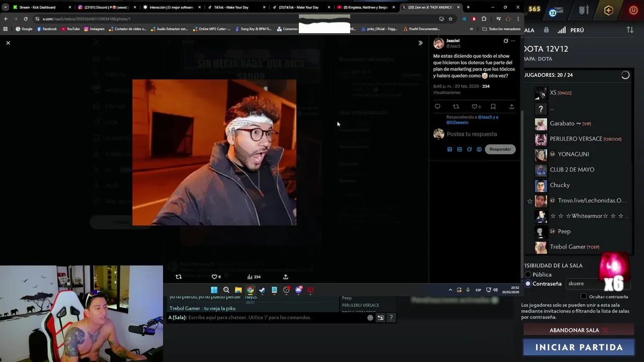Click the enlarged photo of the man
Viewport: 644px width, 362px height.
coord(214,152)
